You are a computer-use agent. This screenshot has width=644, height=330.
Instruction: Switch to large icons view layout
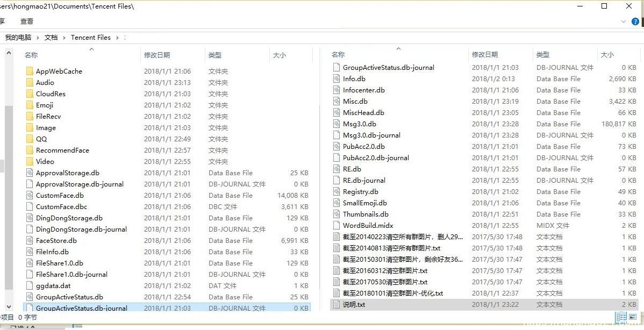pos(633,317)
